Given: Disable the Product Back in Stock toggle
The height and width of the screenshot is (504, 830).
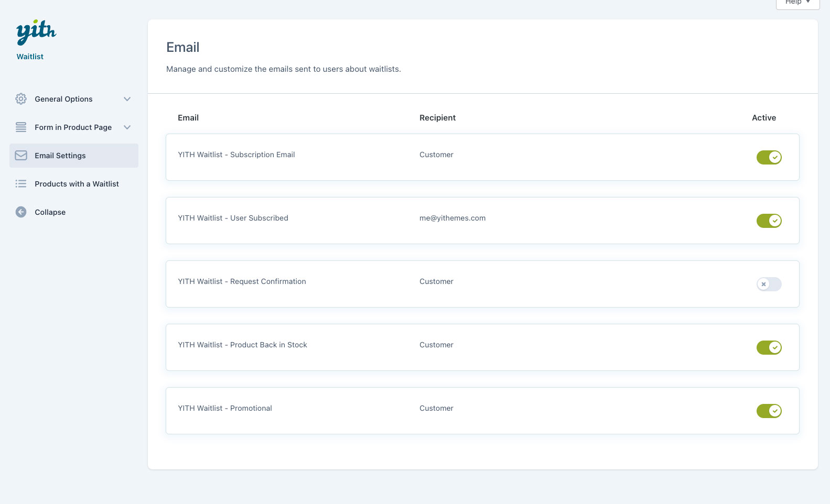Looking at the screenshot, I should click(x=769, y=347).
